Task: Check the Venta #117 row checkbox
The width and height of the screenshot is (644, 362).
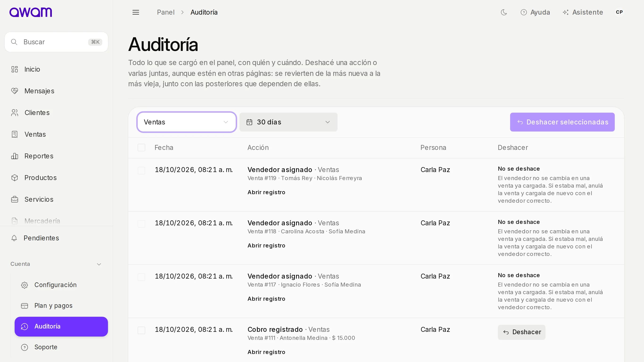Action: [x=141, y=277]
